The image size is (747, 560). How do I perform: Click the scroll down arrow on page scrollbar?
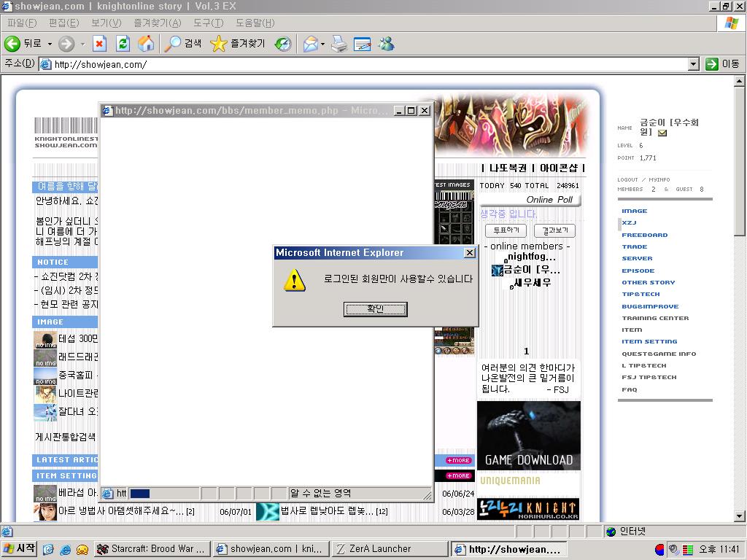point(739,516)
